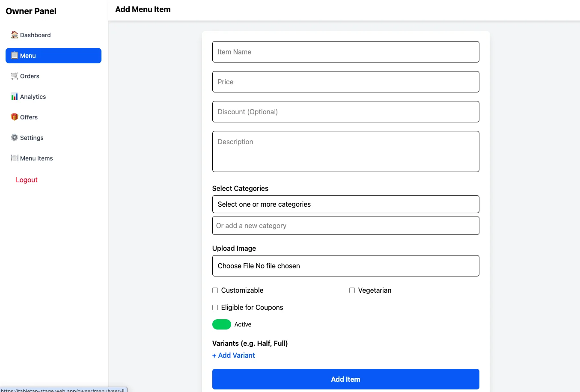Click the Analytics bar chart icon
This screenshot has height=392, width=580.
tap(15, 96)
